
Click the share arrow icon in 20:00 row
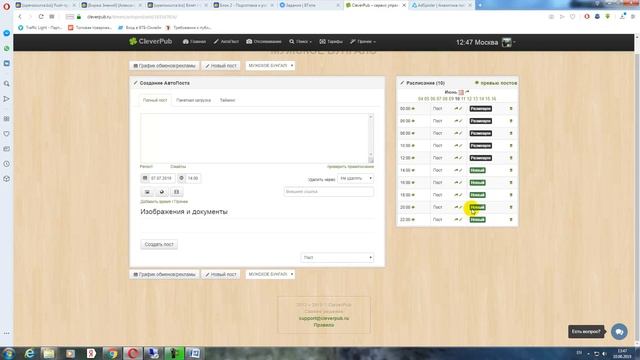(x=456, y=207)
